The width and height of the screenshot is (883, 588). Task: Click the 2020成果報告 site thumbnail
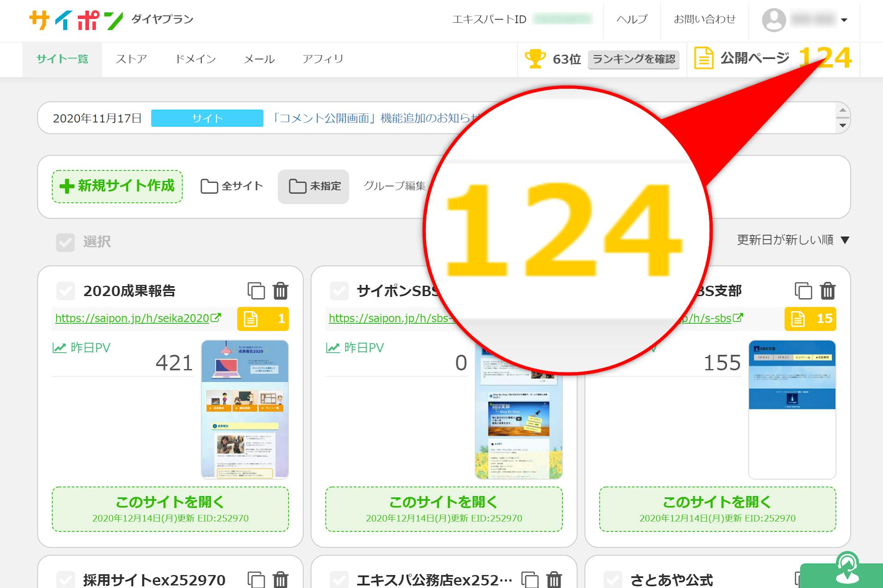coord(245,410)
